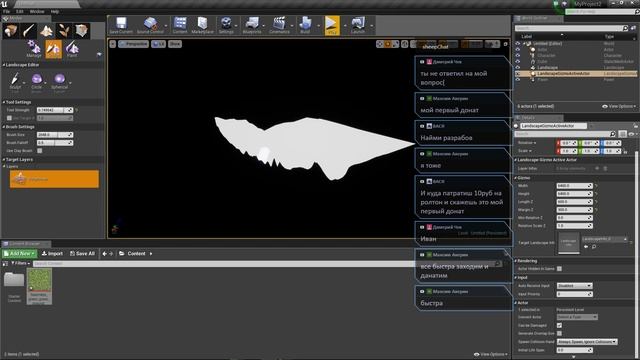This screenshot has width=640, height=360.
Task: Toggle visibility eye for Untitled (Editor) world
Action: (x=518, y=43)
